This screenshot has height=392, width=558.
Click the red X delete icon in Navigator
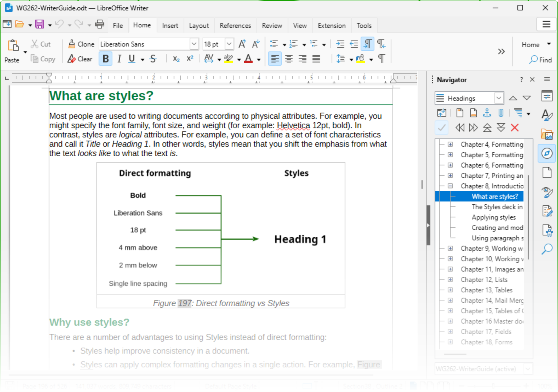click(515, 128)
